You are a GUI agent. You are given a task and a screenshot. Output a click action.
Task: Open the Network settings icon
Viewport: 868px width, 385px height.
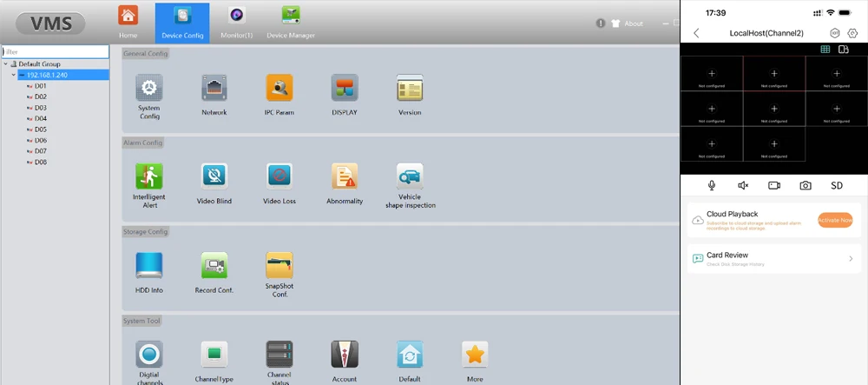pyautogui.click(x=214, y=88)
